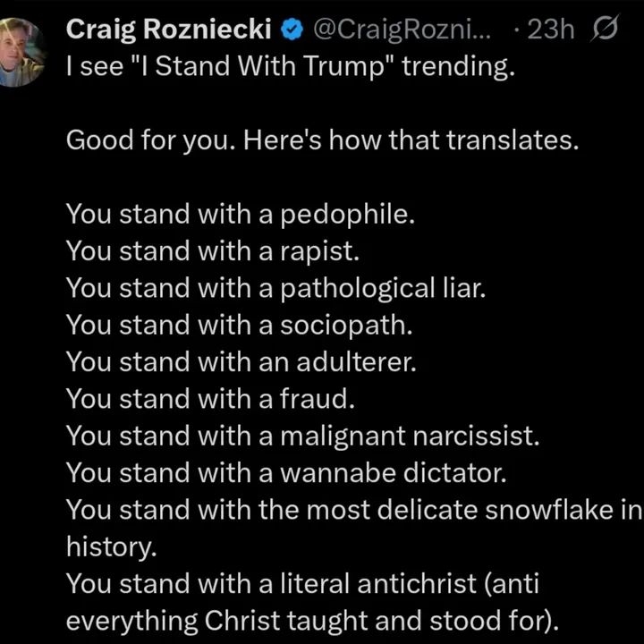Click the "everything Christ taught" final line
The width and height of the screenshot is (644, 644).
click(313, 619)
